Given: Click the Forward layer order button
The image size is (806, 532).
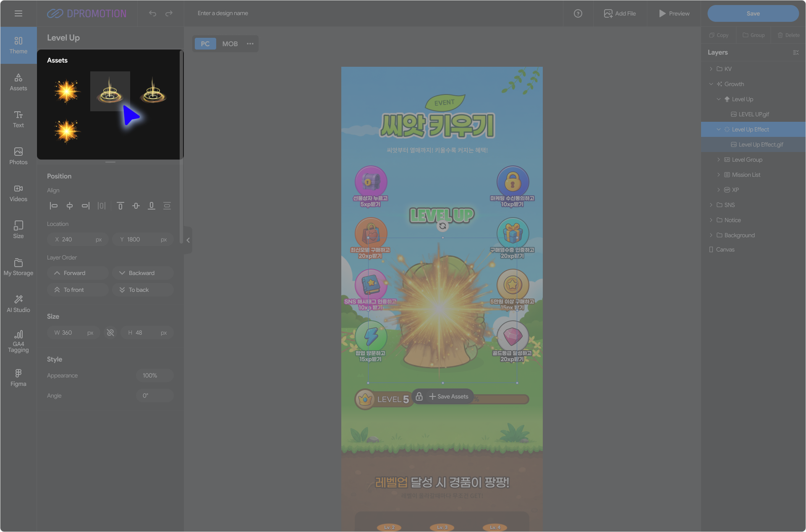Looking at the screenshot, I should pos(78,273).
